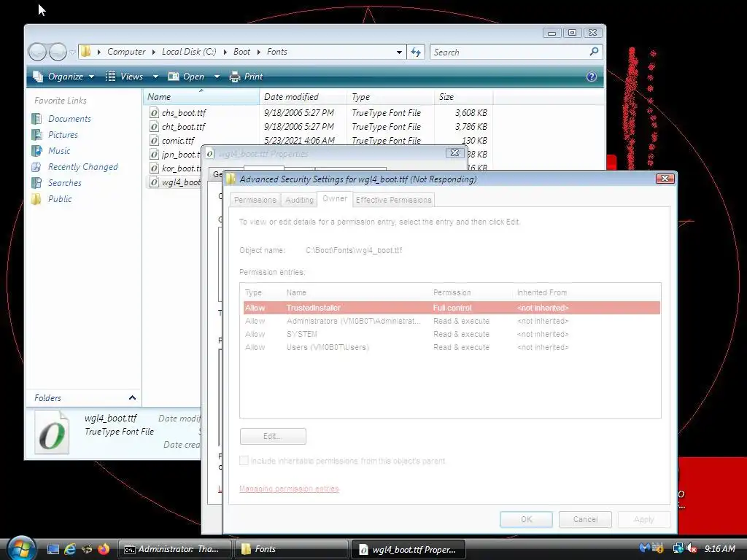747x560 pixels.
Task: Click the Malwarebytes tray icon
Action: [645, 548]
